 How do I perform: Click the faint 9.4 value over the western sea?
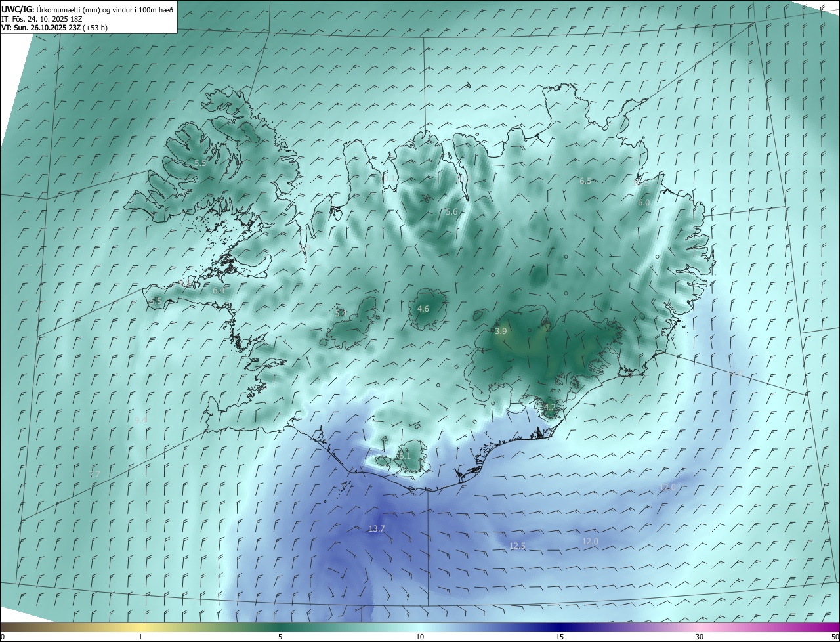(x=140, y=420)
